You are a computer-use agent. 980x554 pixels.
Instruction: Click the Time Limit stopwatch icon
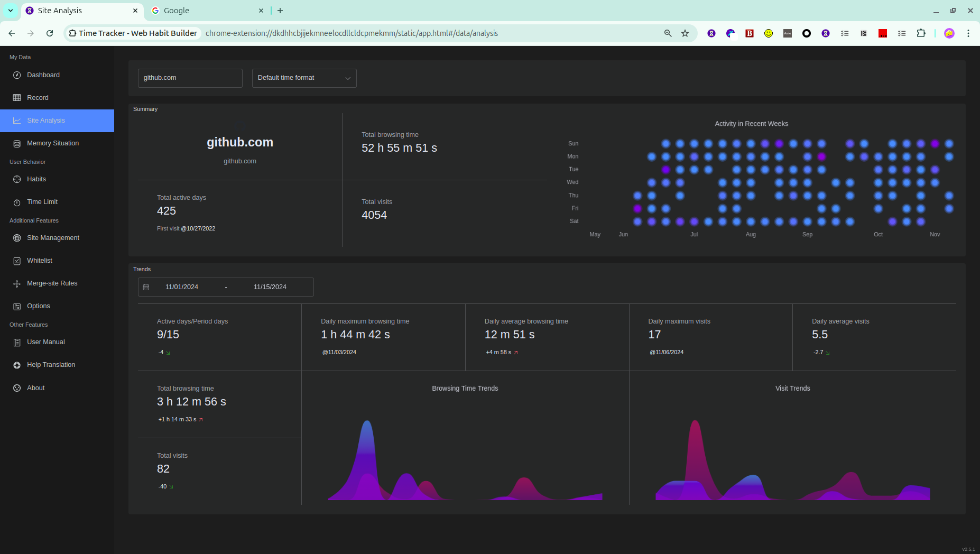tap(17, 202)
